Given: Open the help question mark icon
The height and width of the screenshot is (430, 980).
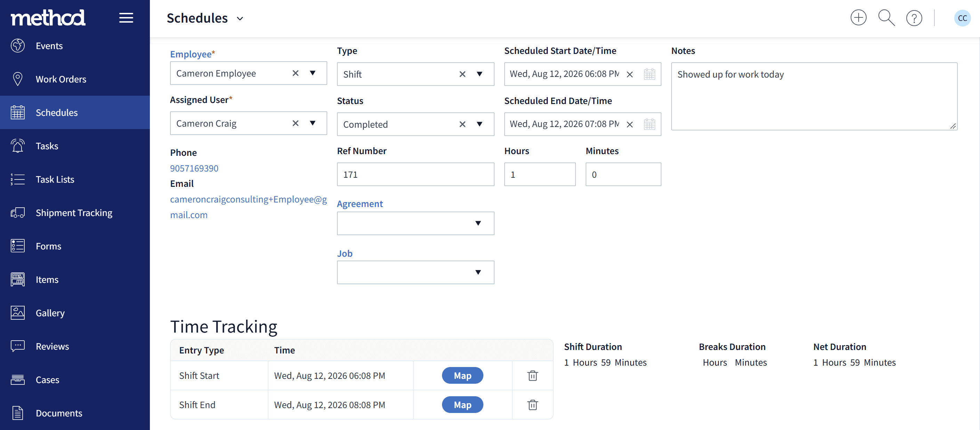Looking at the screenshot, I should point(914,18).
